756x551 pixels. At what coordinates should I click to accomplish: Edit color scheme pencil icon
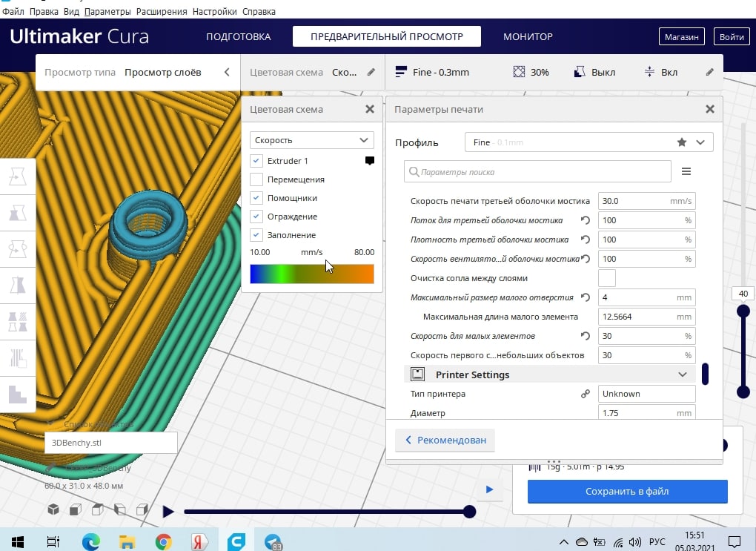tap(371, 72)
